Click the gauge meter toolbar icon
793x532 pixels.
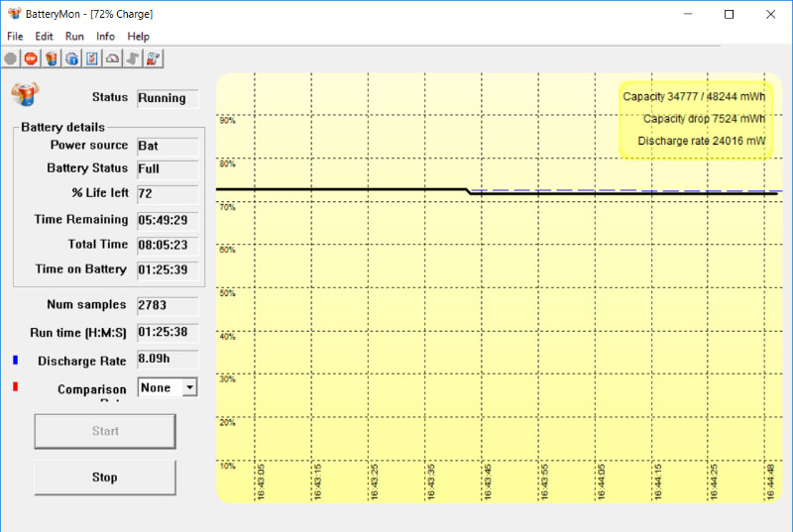coord(112,58)
